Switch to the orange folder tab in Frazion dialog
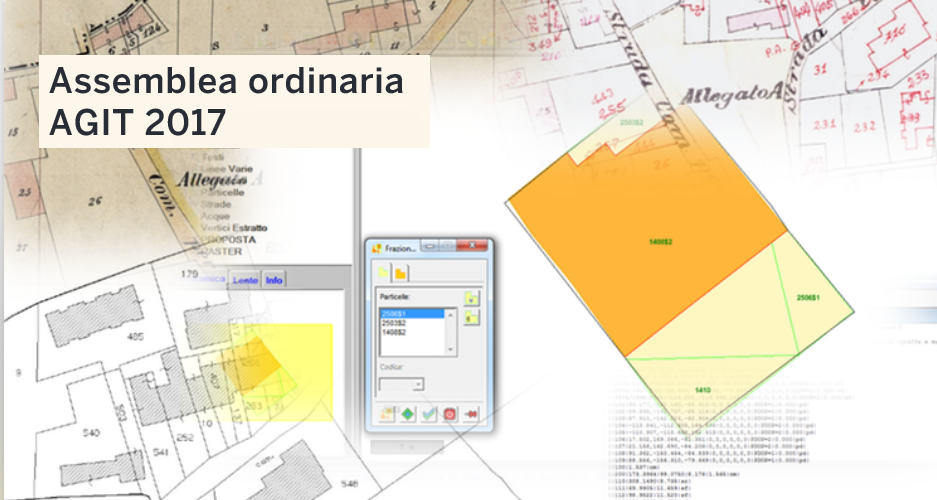This screenshot has width=937, height=500. (x=400, y=273)
